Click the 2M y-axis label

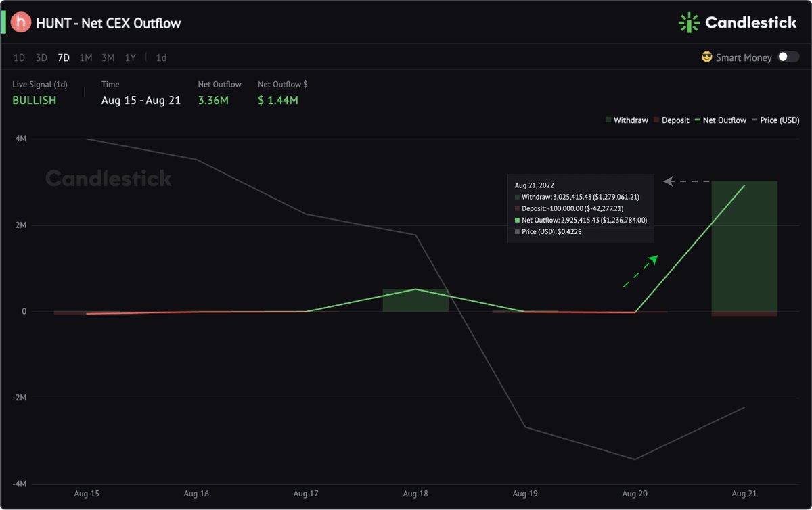(20, 225)
